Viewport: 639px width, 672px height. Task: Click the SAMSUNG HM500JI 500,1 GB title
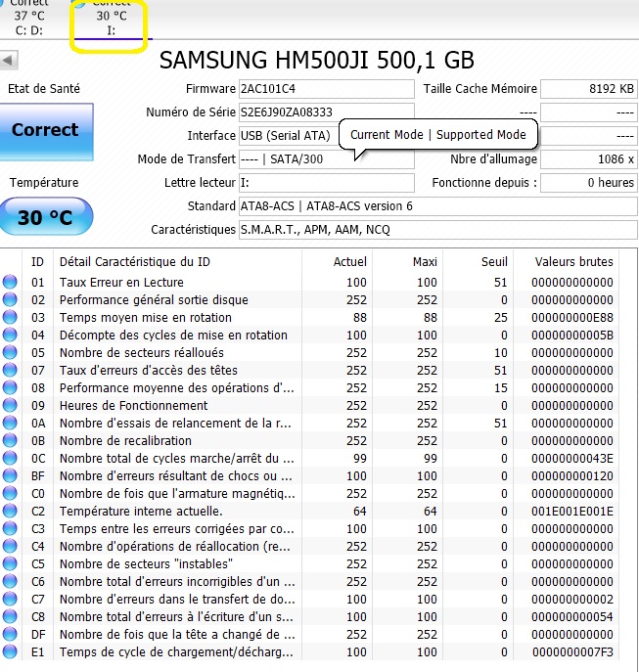pyautogui.click(x=316, y=60)
